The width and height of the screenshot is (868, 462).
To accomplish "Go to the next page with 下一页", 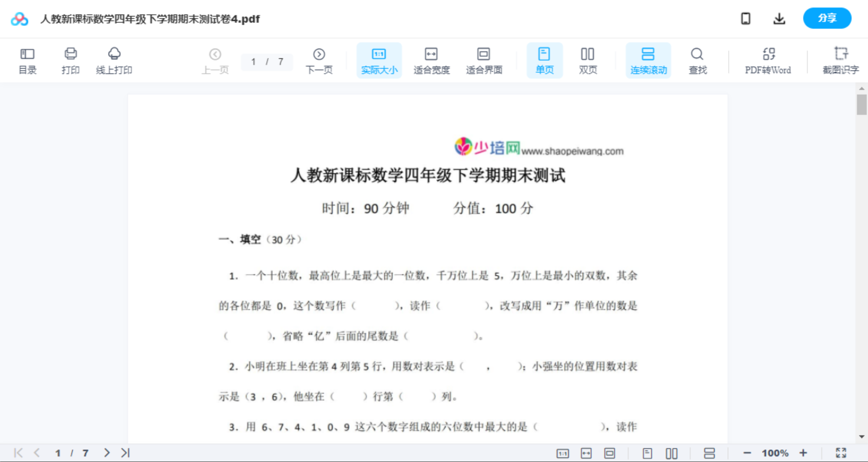I will 319,60.
